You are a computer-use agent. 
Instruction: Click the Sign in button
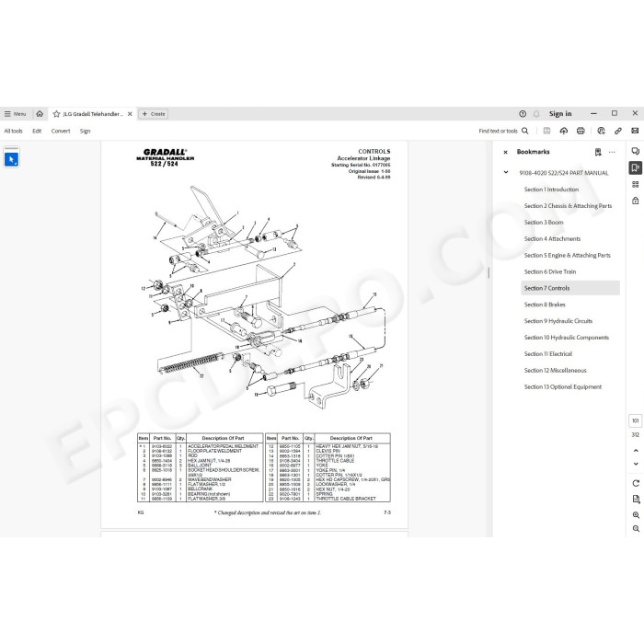click(560, 114)
